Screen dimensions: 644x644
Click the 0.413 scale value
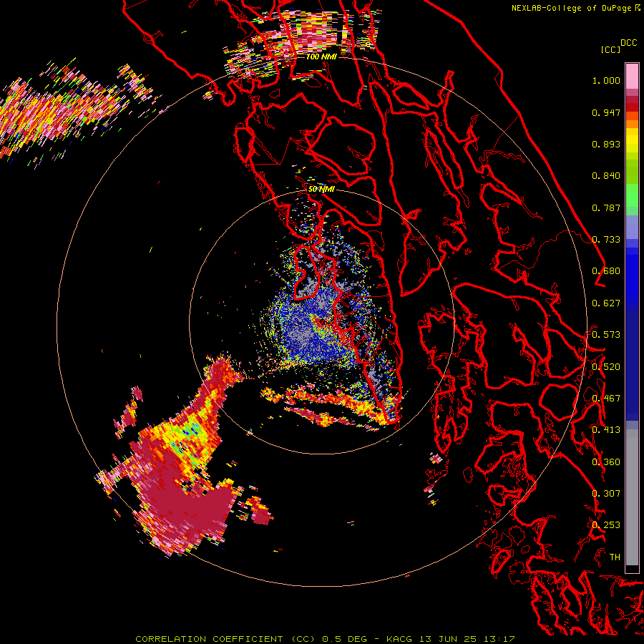pyautogui.click(x=606, y=430)
